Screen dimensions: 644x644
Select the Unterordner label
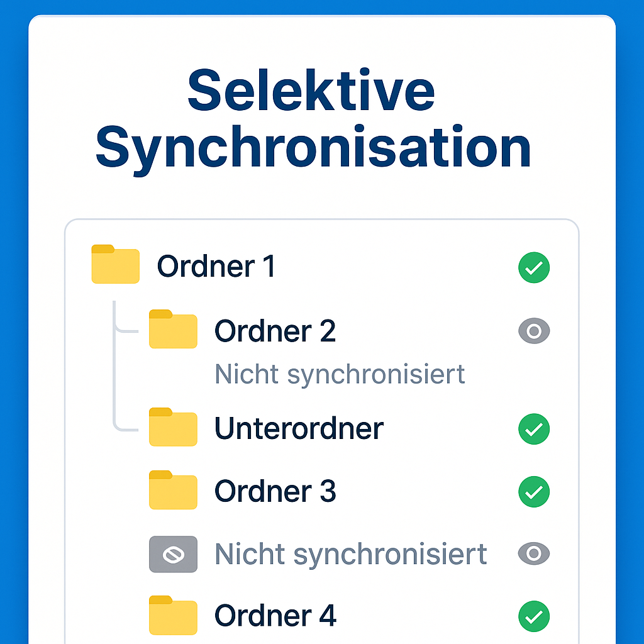point(299,429)
